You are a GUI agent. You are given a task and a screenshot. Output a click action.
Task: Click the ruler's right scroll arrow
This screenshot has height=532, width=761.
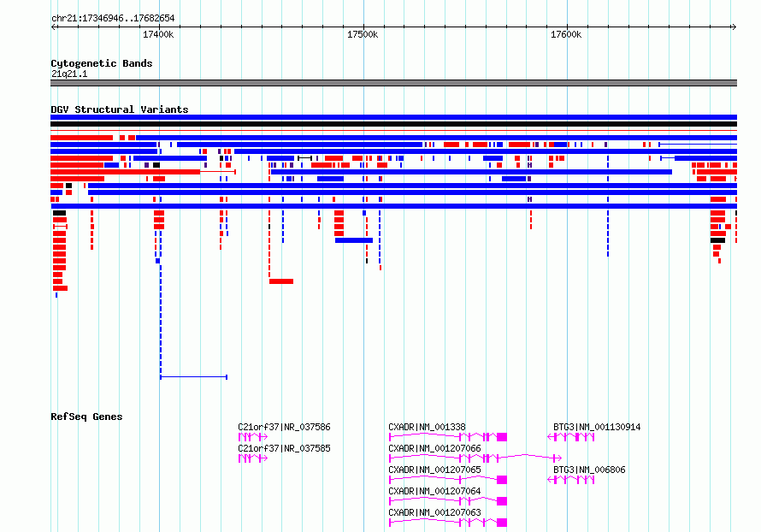click(734, 27)
